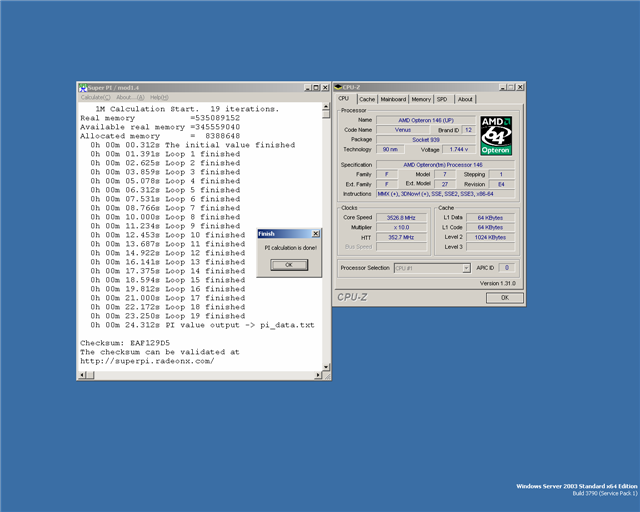Viewport: 640px width, 512px height.
Task: Open the Calculate(C) menu in Super PI
Action: click(95, 97)
